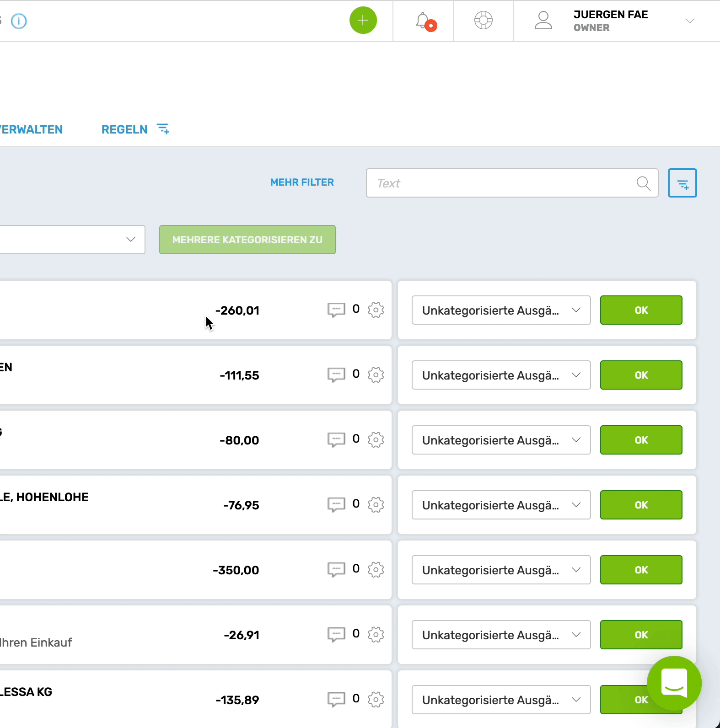Open the chat support bubble

674,683
